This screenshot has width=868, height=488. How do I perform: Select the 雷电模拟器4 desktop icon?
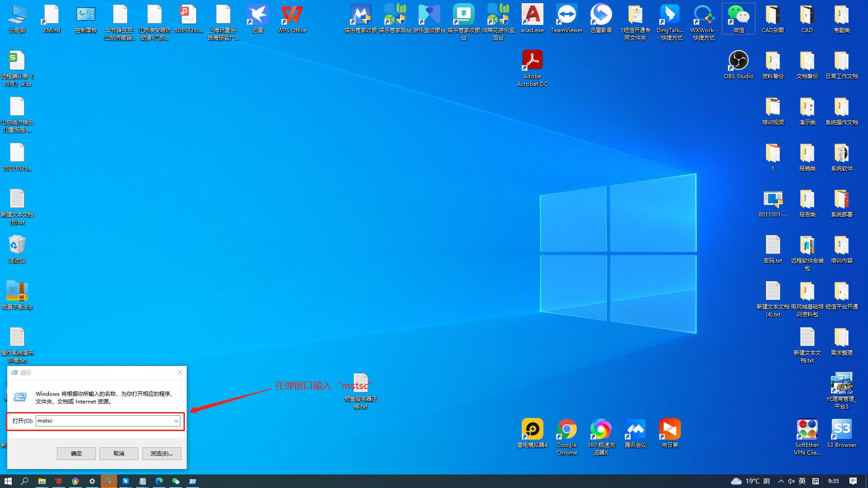point(533,434)
